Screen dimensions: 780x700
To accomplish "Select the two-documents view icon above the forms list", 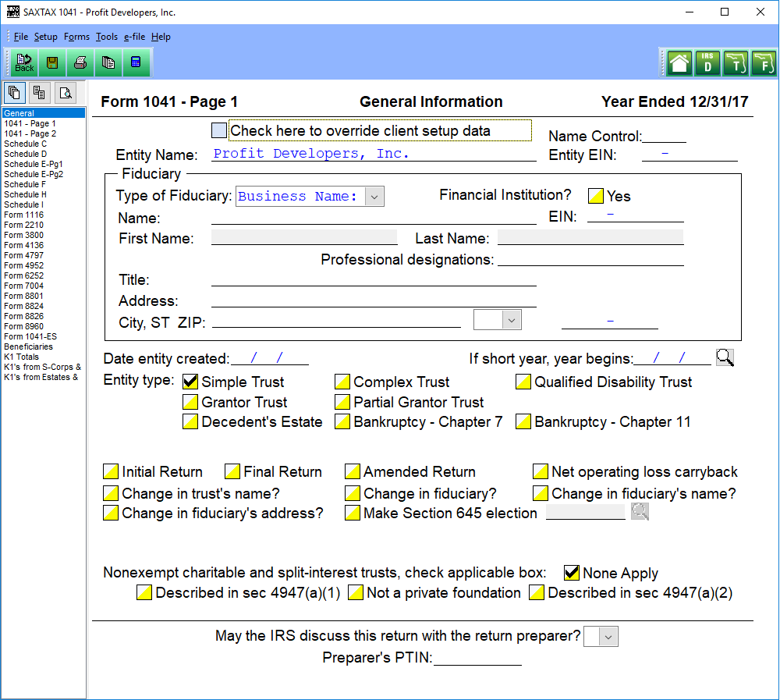I will tap(39, 93).
